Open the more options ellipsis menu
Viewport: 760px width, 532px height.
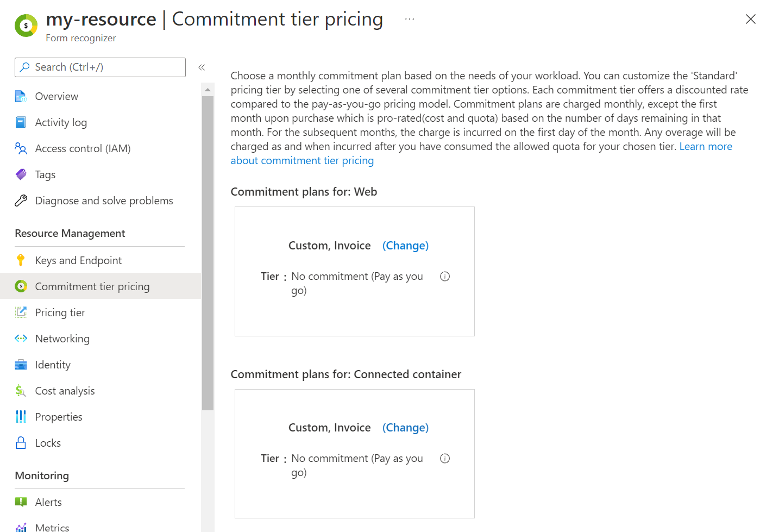point(410,19)
